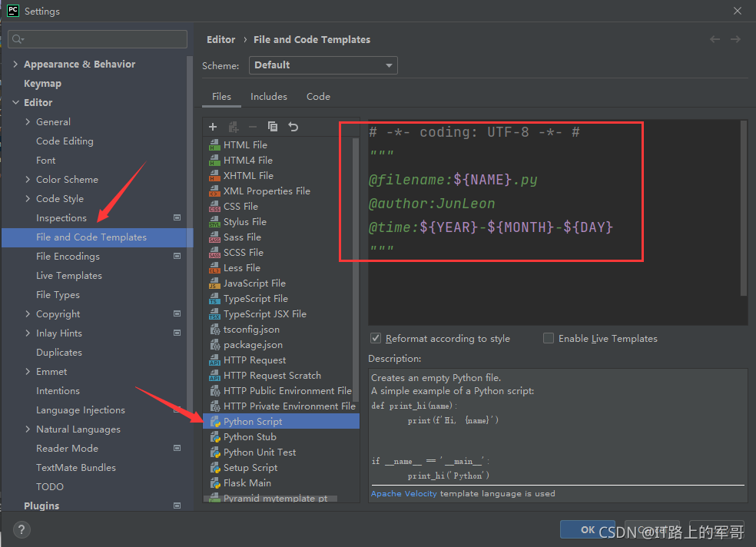Click the OK button
The image size is (756, 547).
(587, 529)
